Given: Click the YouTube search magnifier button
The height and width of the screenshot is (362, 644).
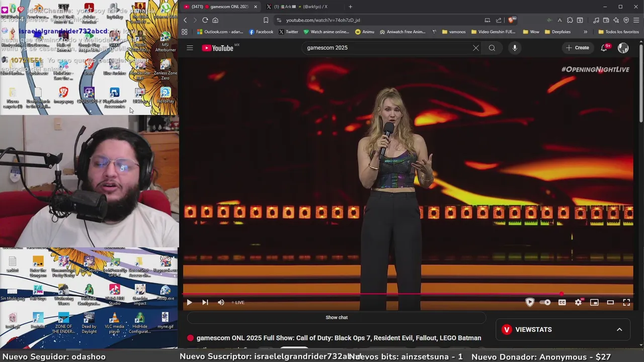Looking at the screenshot, I should click(492, 48).
